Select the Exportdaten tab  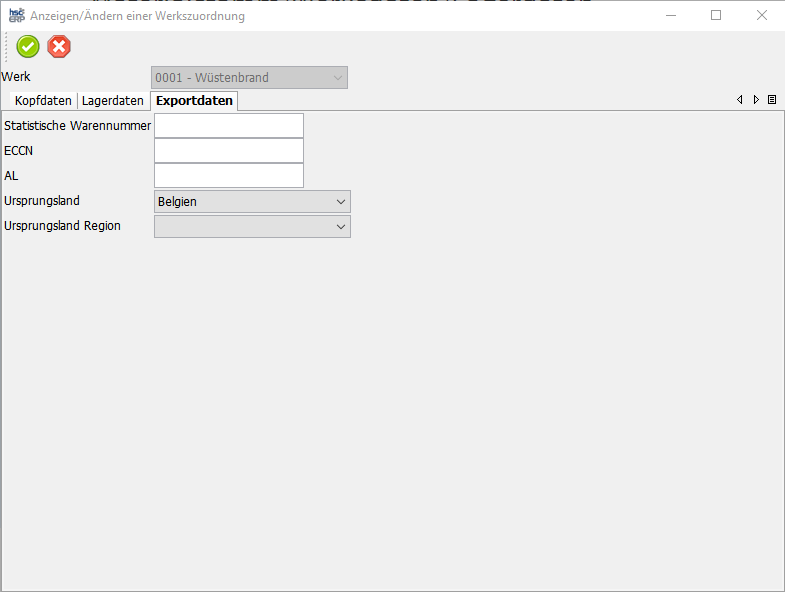194,101
